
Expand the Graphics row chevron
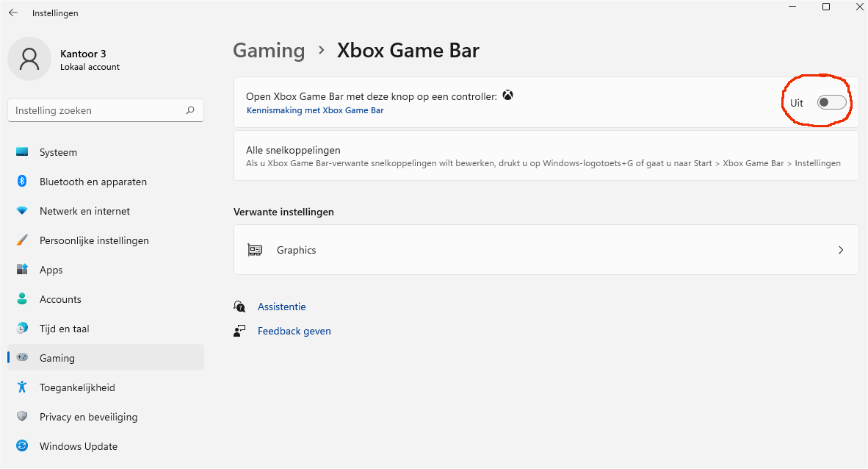coord(841,250)
